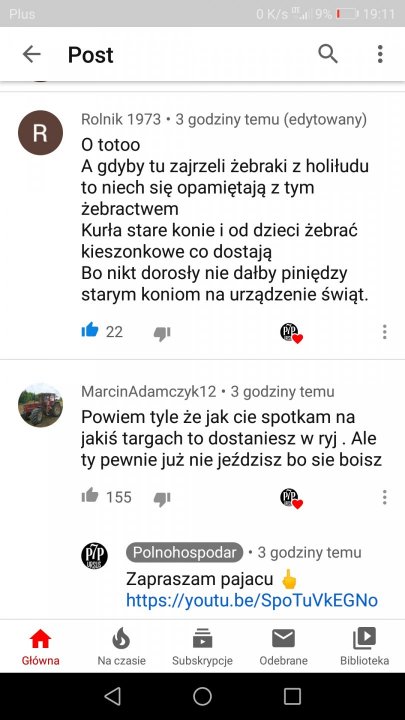Tap the creator heart badge on MarcinAdamczyk12's comment

[x=292, y=498]
